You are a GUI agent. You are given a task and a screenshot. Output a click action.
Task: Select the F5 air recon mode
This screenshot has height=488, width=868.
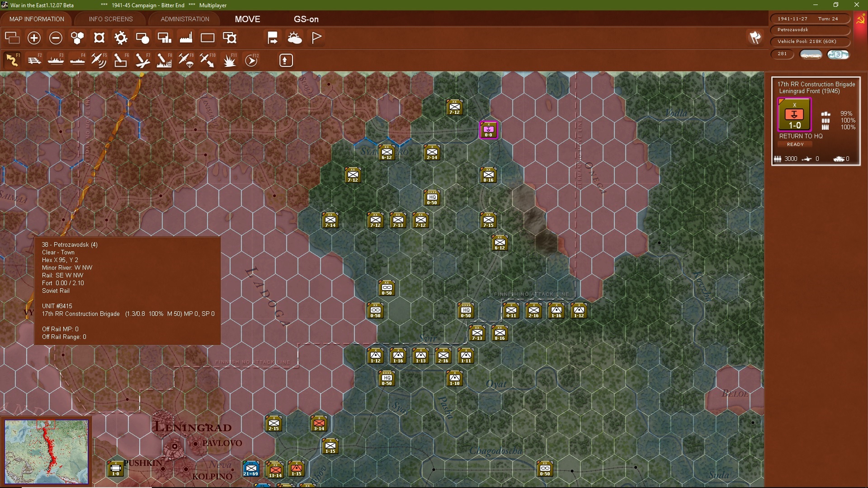[x=99, y=60]
